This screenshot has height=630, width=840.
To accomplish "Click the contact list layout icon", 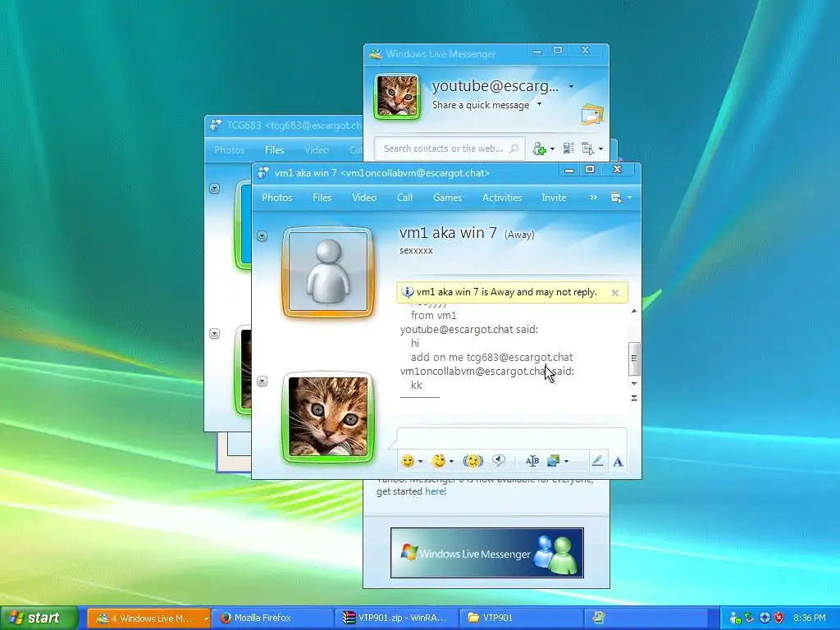I will 569,148.
